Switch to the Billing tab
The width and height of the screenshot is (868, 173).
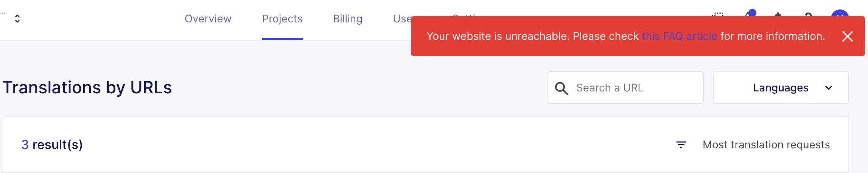click(348, 19)
